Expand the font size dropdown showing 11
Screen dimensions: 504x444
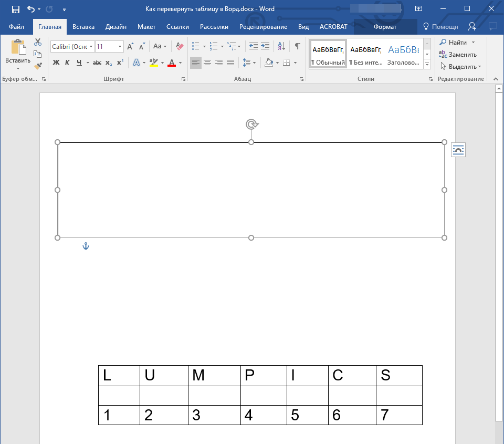pyautogui.click(x=120, y=47)
